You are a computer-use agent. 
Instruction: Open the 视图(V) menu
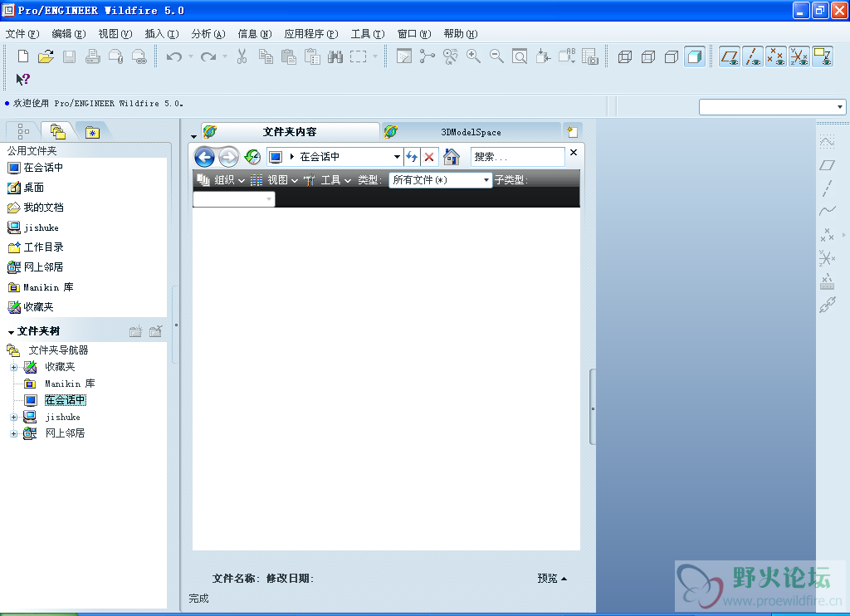click(115, 33)
